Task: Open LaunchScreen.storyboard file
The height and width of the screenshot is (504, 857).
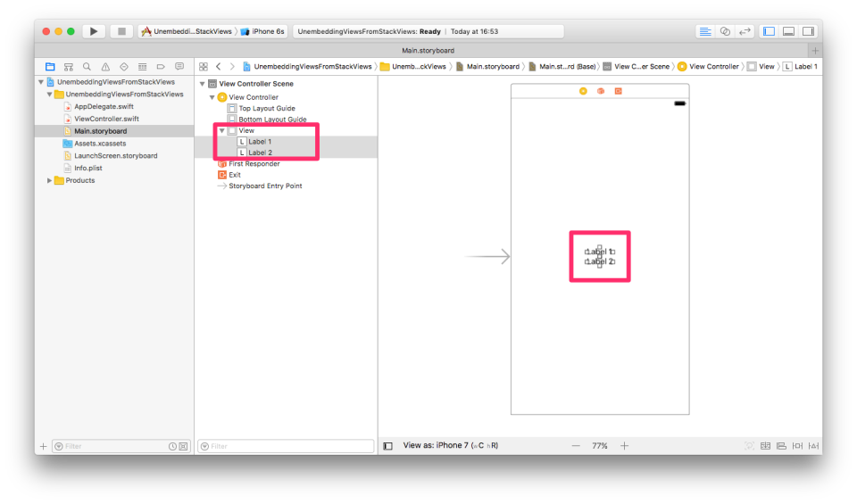Action: tap(116, 155)
